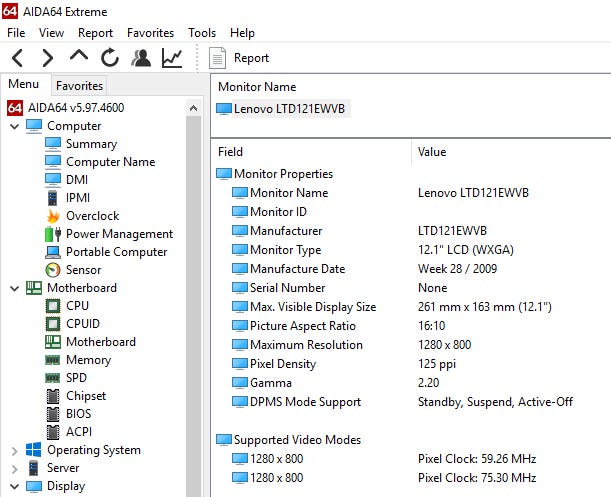Click the Forward navigation arrow
The width and height of the screenshot is (611, 497).
pos(47,58)
